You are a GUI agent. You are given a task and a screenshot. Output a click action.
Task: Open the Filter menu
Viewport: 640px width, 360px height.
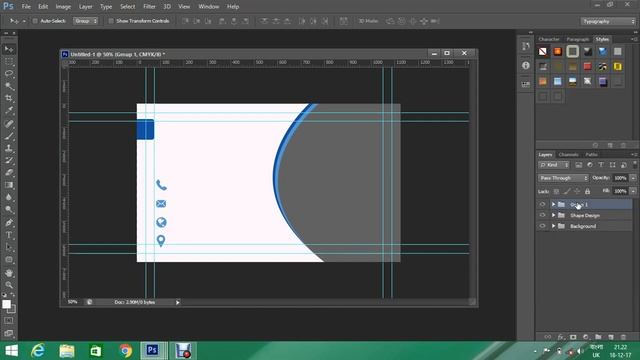[149, 7]
